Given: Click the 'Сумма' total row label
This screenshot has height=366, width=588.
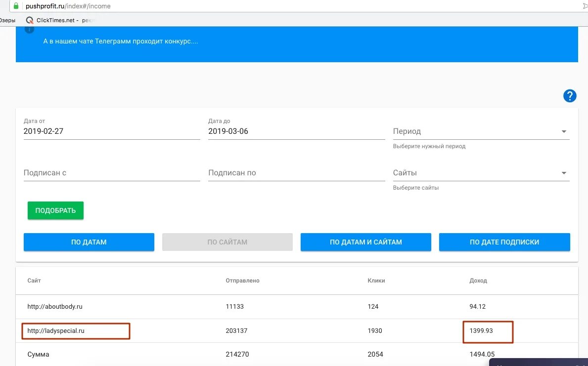Looking at the screenshot, I should pyautogui.click(x=38, y=354).
